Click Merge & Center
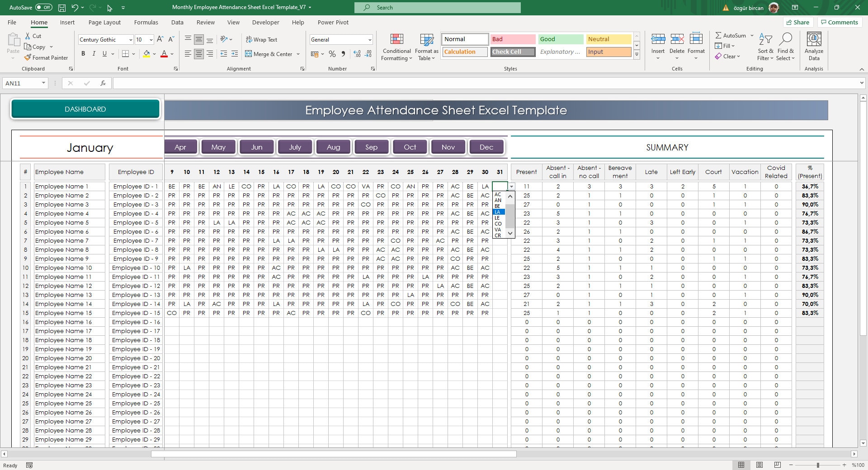The image size is (868, 470). [x=269, y=54]
